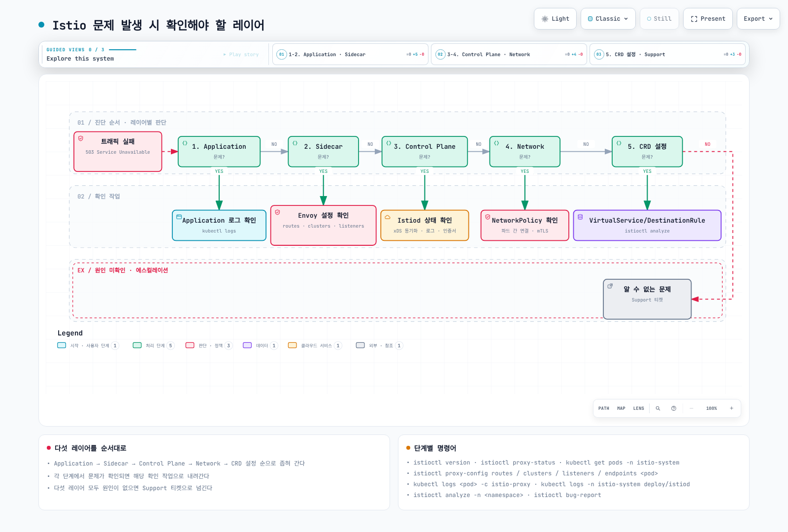Zoom out with the minus button

click(691, 408)
